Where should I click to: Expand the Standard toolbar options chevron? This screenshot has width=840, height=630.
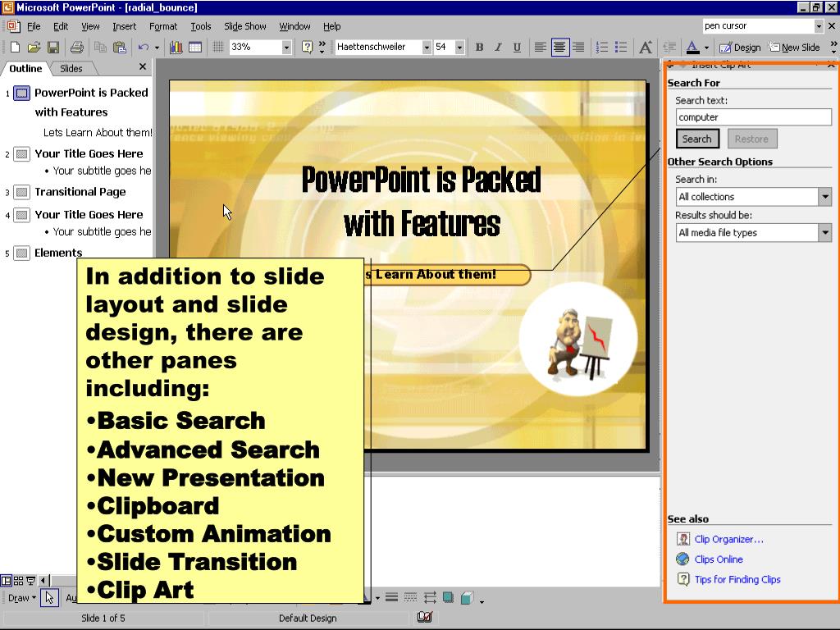pos(322,47)
